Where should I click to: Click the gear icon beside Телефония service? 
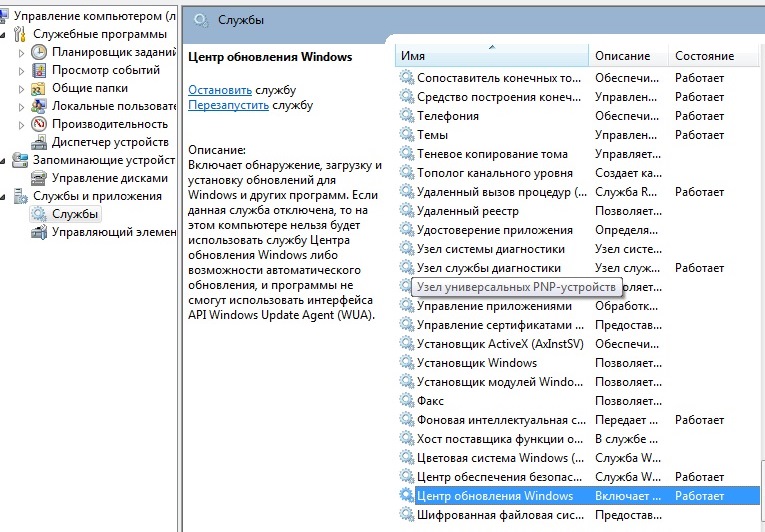click(406, 116)
